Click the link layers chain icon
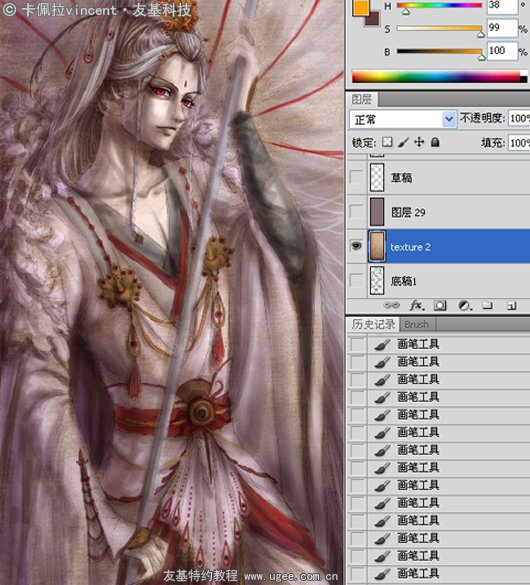 pyautogui.click(x=391, y=306)
